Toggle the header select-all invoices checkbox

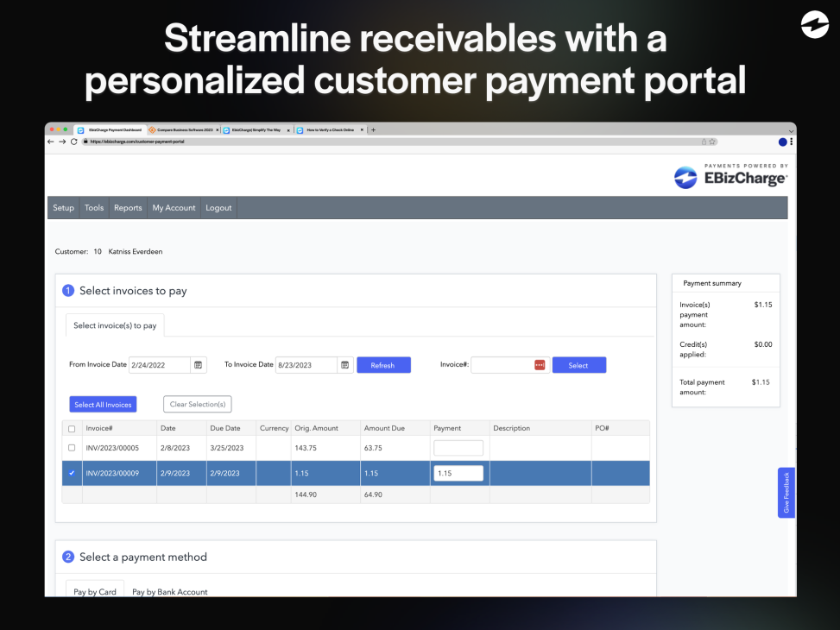(x=72, y=429)
